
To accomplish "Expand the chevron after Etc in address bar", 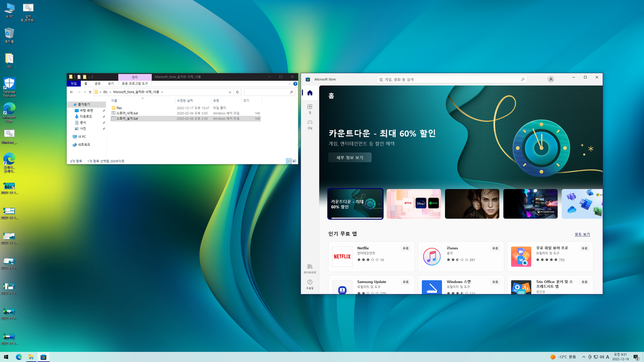I will coord(110,92).
